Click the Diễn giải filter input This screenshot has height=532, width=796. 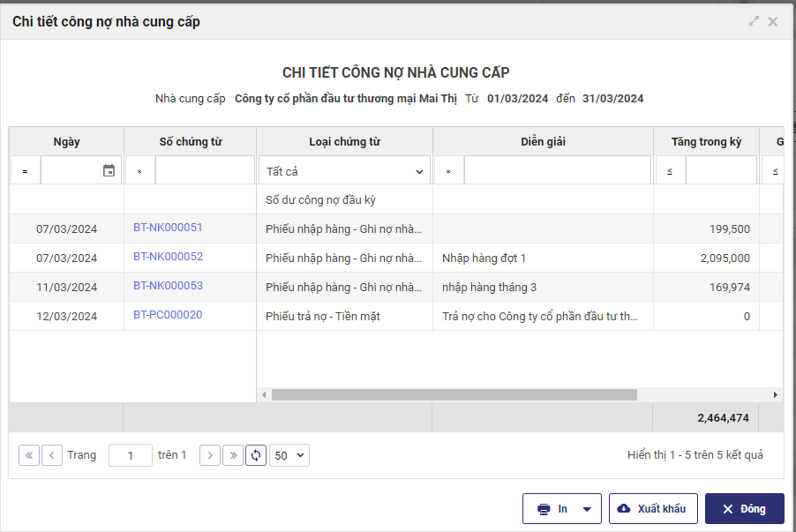(x=558, y=171)
